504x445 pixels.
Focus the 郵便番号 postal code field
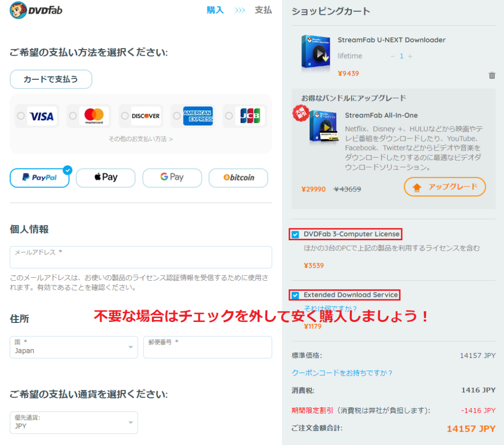click(x=208, y=347)
